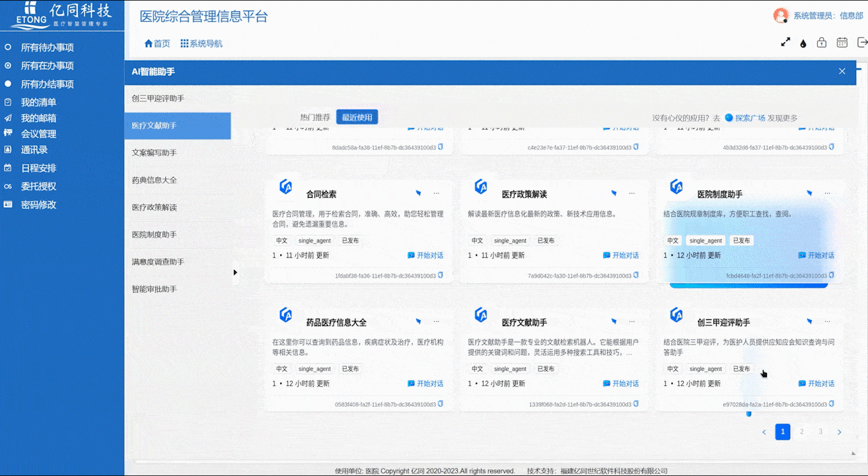The width and height of the screenshot is (868, 476).
Task: Open the theme color droplet icon
Action: coord(803,43)
